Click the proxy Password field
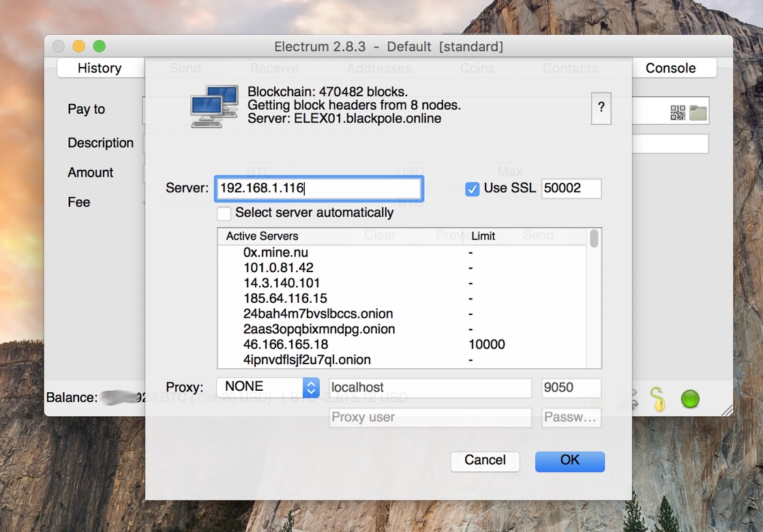Viewport: 763px width, 532px height. [x=571, y=417]
